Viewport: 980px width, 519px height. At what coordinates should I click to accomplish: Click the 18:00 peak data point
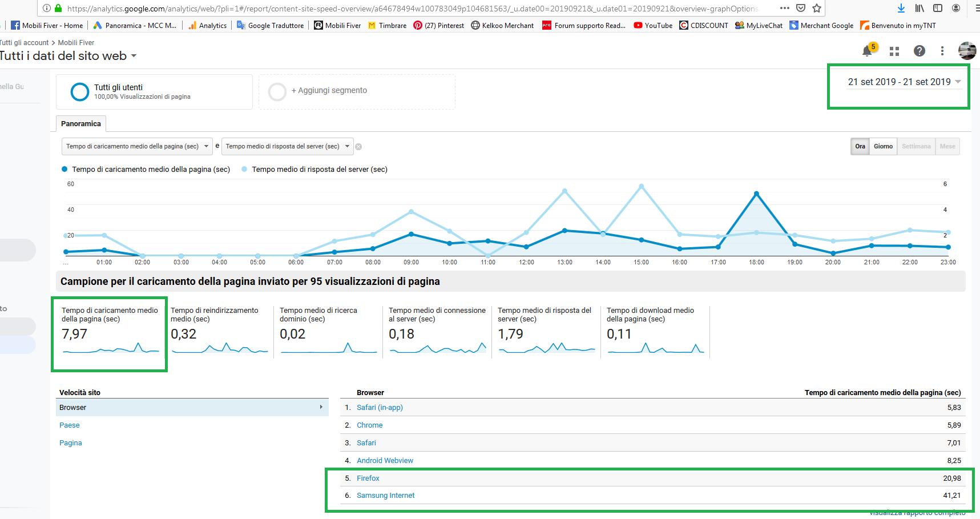click(x=756, y=194)
